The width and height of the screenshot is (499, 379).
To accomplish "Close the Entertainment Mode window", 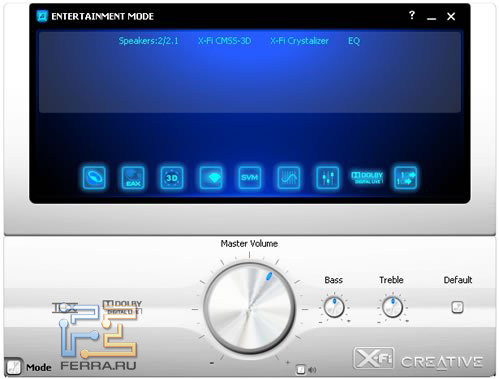I will click(x=451, y=16).
